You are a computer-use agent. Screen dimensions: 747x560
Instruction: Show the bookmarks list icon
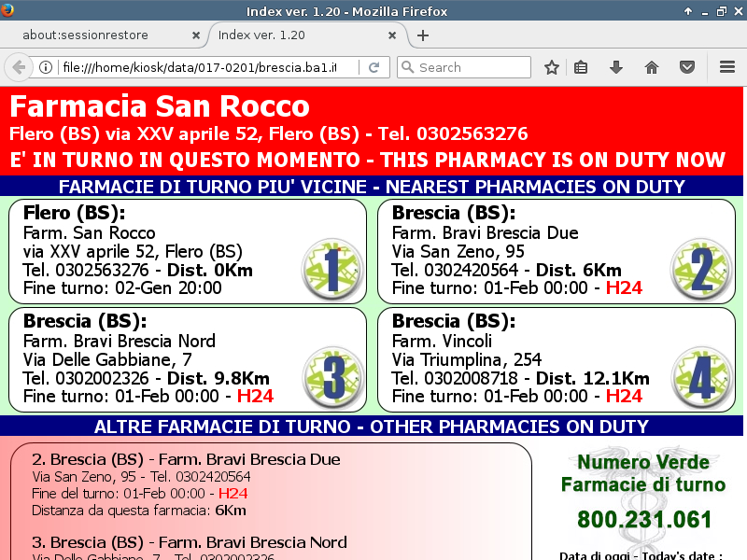click(x=581, y=67)
